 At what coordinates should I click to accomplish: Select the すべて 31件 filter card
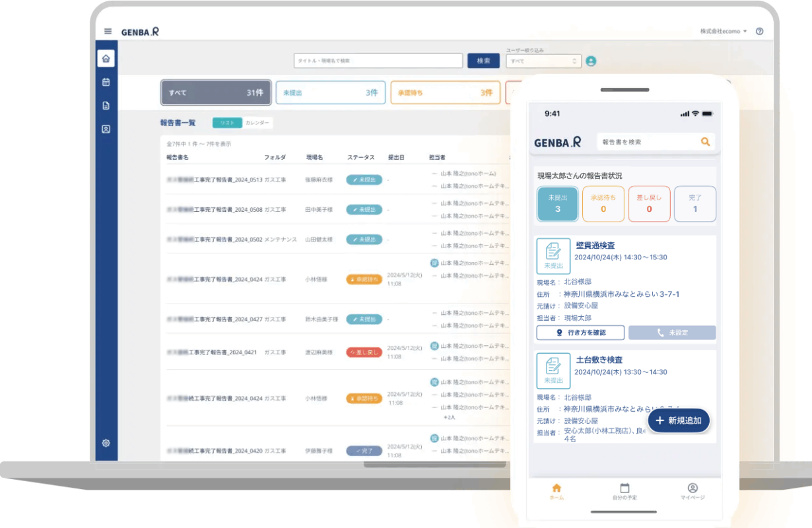(215, 93)
